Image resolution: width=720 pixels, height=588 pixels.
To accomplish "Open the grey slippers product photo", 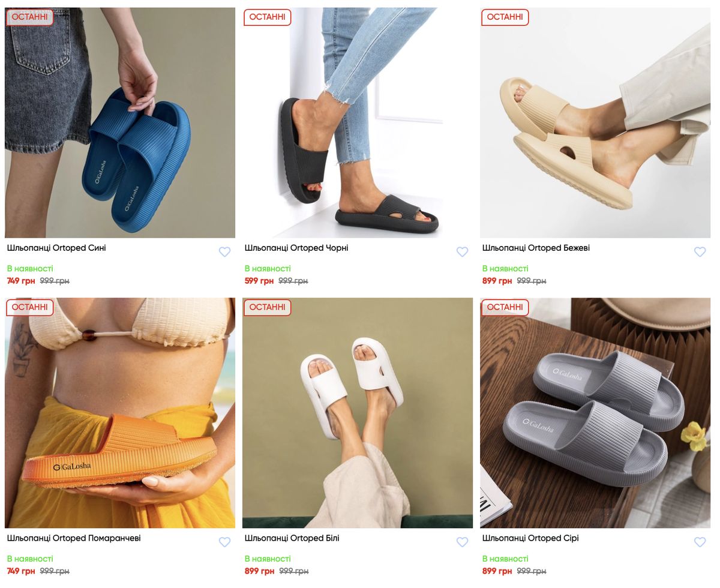I will click(x=595, y=413).
